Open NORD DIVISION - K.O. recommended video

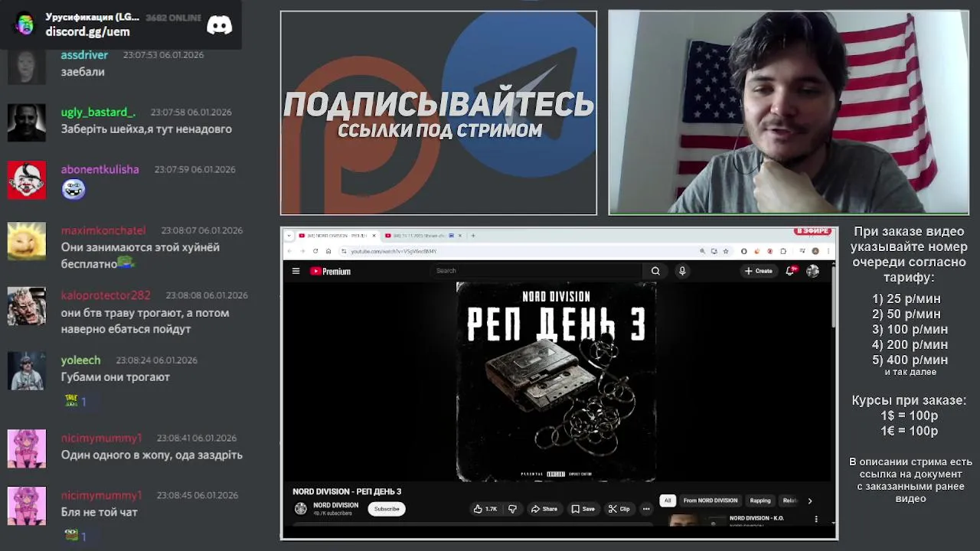(x=756, y=519)
